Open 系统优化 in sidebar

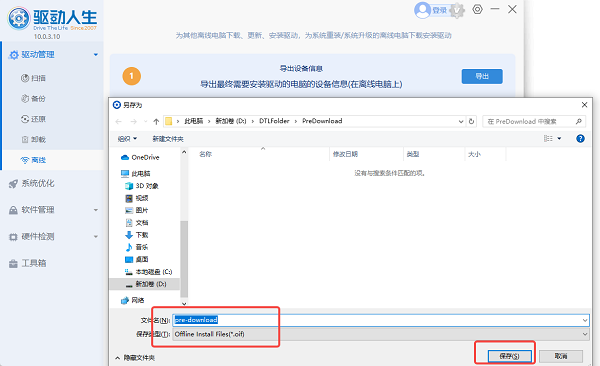click(x=32, y=183)
